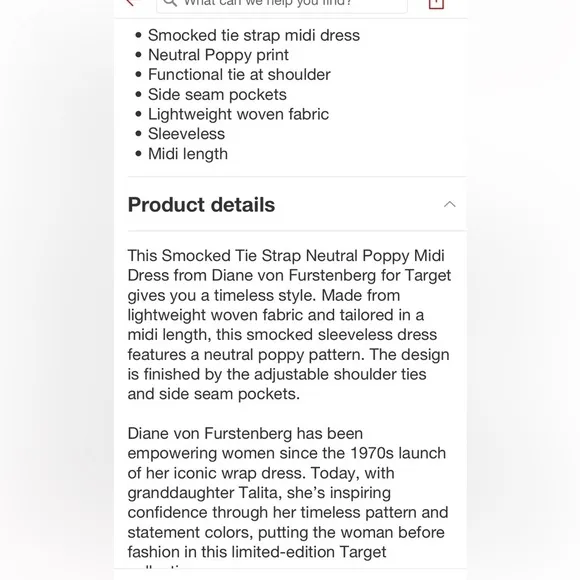The image size is (580, 580).
Task: Tap the 'granddaughter Talita' text
Action: [205, 493]
